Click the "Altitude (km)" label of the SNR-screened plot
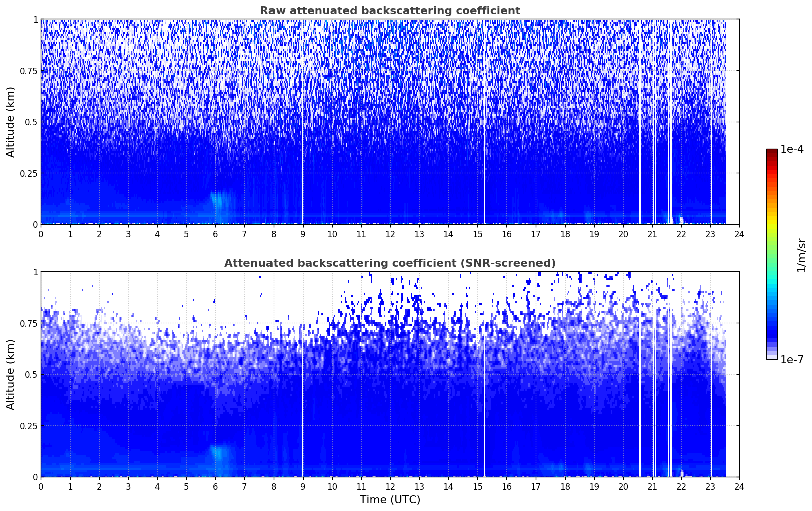This screenshot has height=511, width=812. [x=11, y=374]
